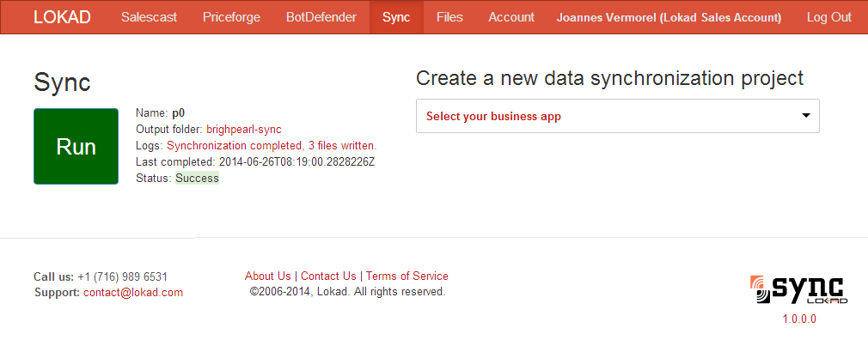This screenshot has width=868, height=340.
Task: Open the Account menu
Action: (x=511, y=17)
